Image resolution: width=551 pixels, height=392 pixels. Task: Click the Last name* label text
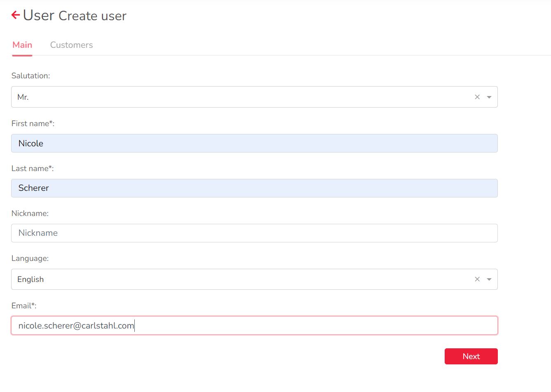coord(32,169)
